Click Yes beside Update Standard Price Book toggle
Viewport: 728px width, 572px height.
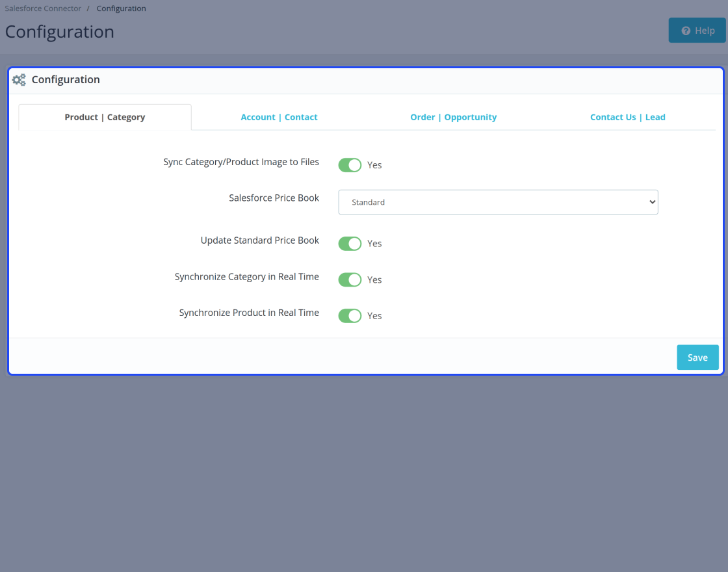tap(374, 243)
